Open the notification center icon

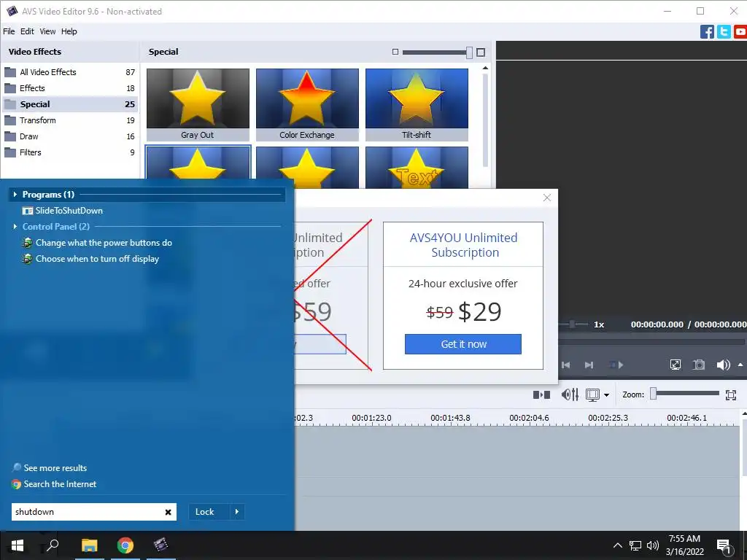pos(724,546)
